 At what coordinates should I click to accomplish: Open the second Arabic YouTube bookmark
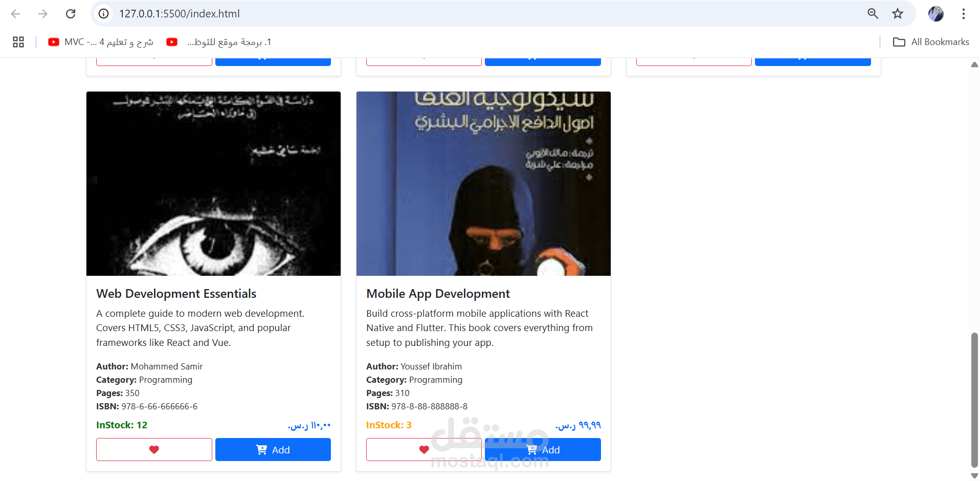point(219,42)
